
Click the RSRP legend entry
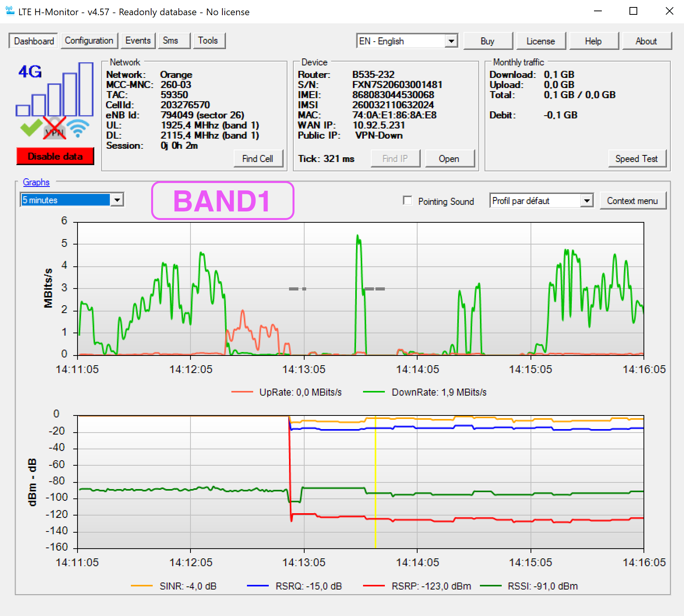coord(417,586)
